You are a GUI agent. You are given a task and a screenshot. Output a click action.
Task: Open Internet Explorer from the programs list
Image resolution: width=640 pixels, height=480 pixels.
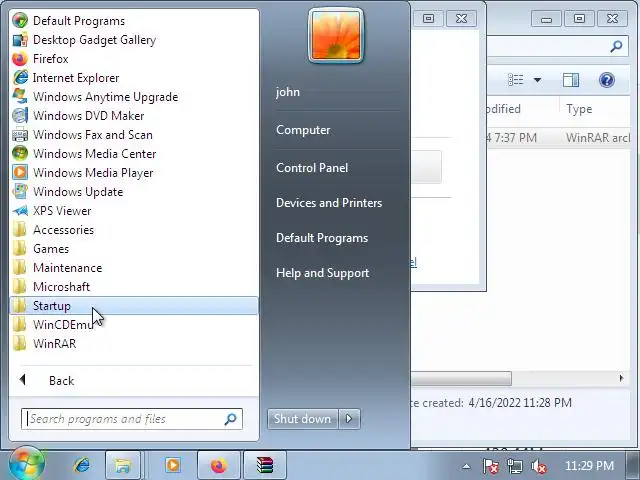[76, 78]
